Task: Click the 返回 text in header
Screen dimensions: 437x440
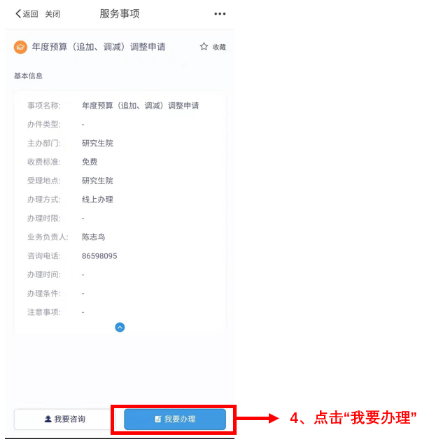Action: tap(30, 14)
